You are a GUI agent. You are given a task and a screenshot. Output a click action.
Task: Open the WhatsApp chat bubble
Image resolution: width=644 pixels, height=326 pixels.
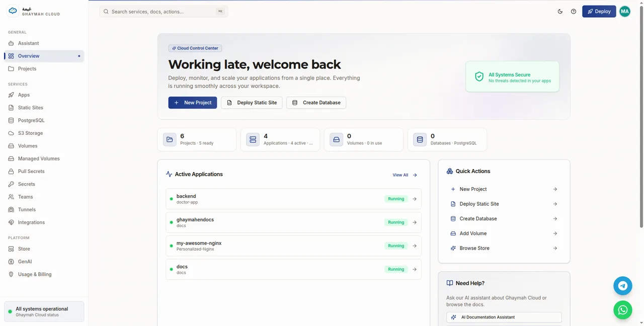point(623,310)
